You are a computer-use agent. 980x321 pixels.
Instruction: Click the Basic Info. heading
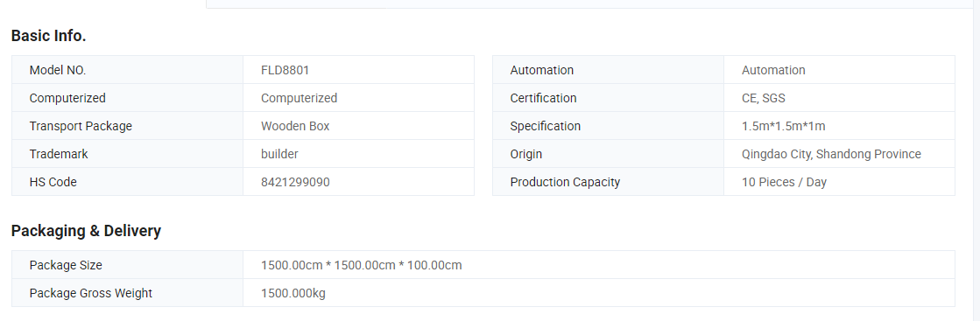pyautogui.click(x=49, y=36)
